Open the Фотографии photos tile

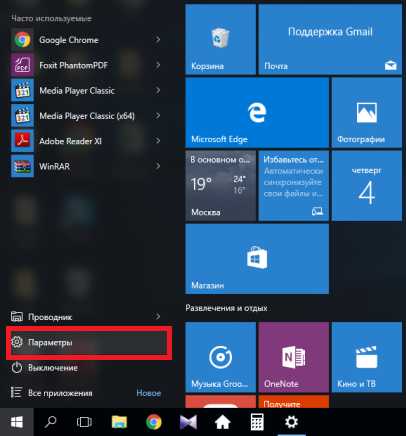tap(367, 113)
